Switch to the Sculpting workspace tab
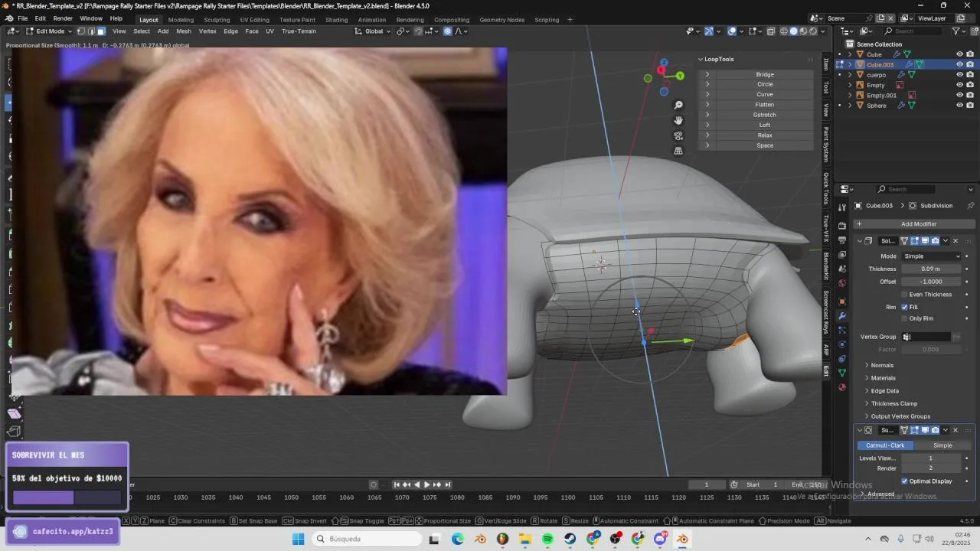Viewport: 980px width, 551px height. click(x=217, y=19)
